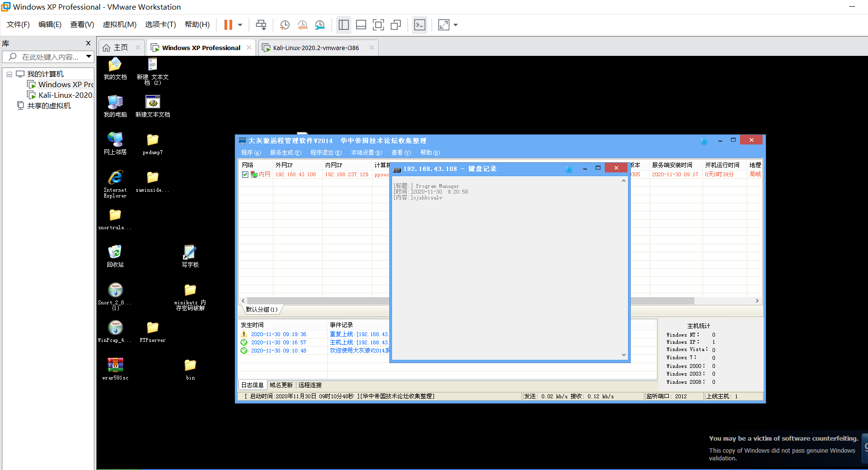
Task: Click the send Ctrl+Alt+Del toolbar icon
Action: [261, 25]
